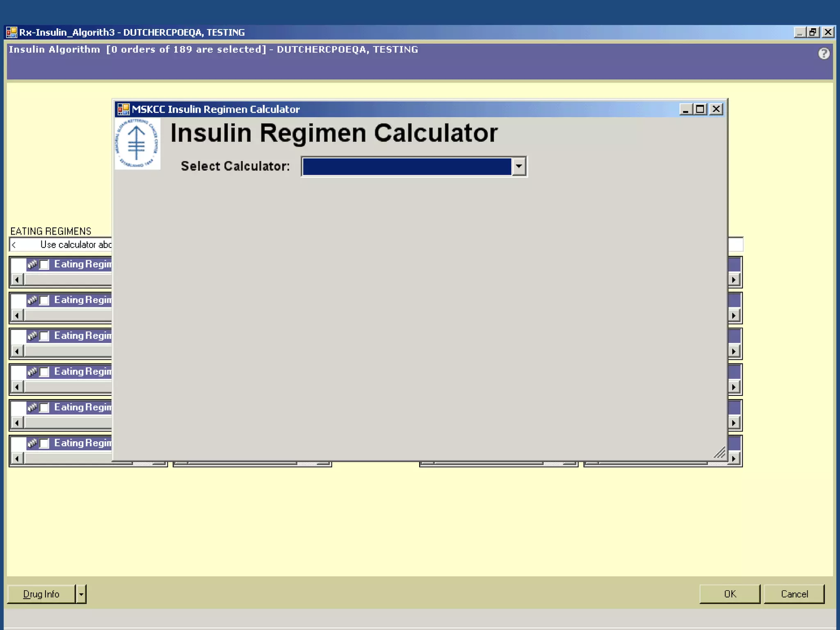This screenshot has height=630, width=840.
Task: Open the Select Calculator dropdown arrow
Action: click(519, 167)
